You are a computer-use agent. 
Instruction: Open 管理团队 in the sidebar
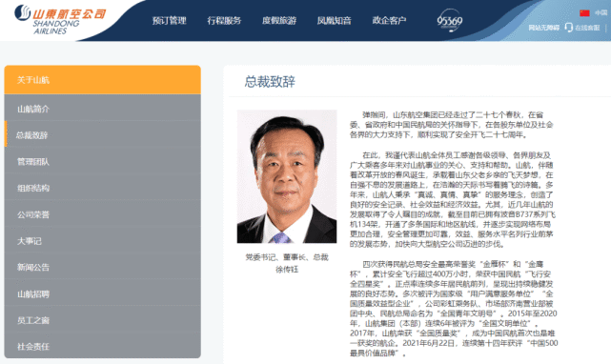pos(103,162)
